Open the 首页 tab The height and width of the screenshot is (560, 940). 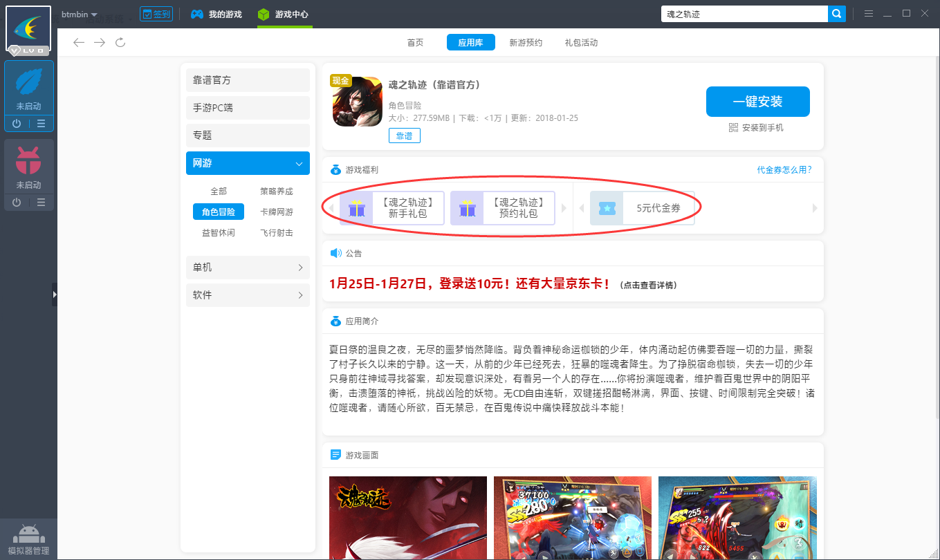pos(415,43)
